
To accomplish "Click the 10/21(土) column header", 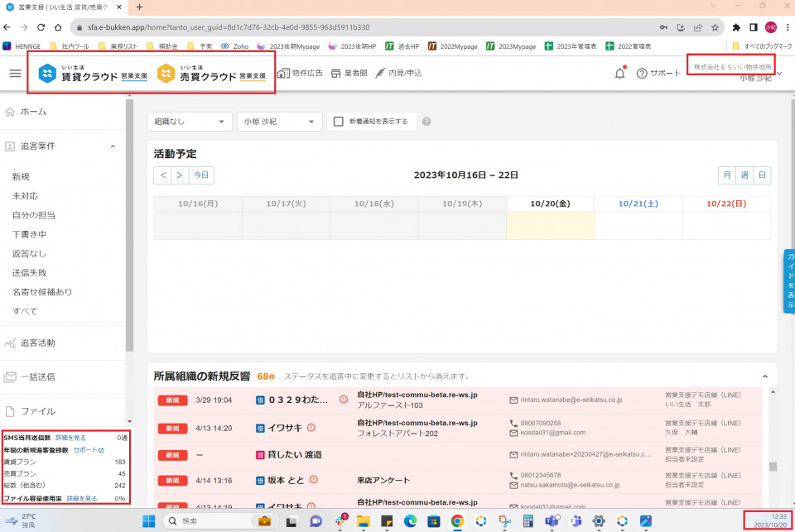I will coord(638,204).
